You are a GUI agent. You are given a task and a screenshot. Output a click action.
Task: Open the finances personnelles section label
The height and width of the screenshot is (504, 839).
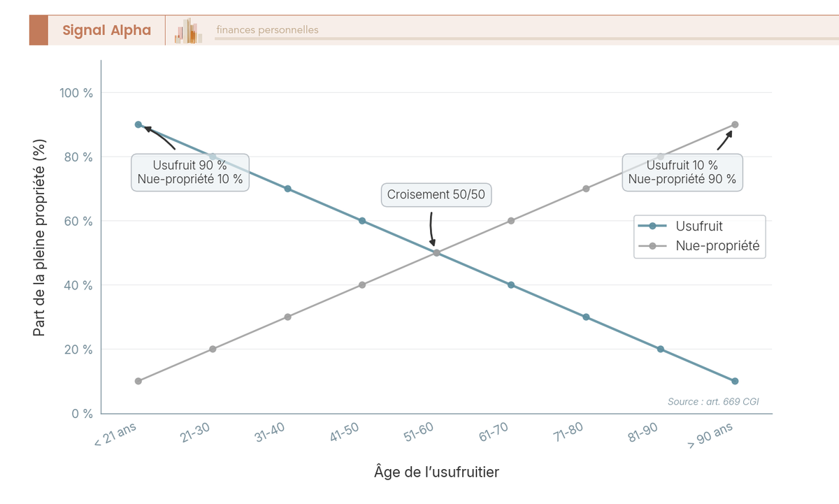tap(267, 30)
